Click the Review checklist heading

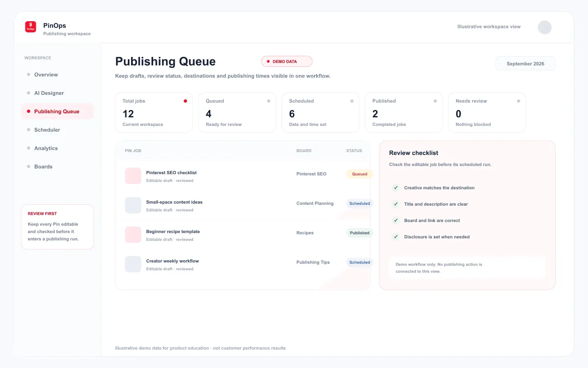[414, 153]
